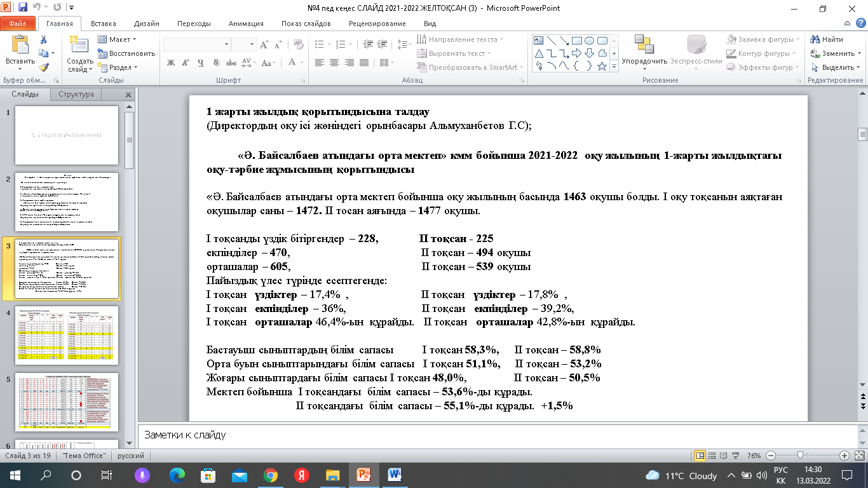Image resolution: width=868 pixels, height=488 pixels.
Task: Select the Format Painter brush icon
Action: 43,67
